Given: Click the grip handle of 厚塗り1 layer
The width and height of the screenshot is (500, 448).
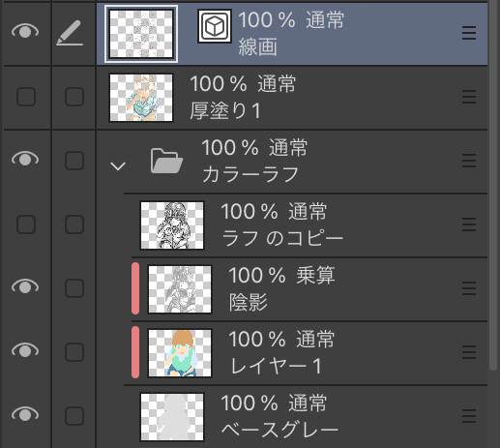Looking at the screenshot, I should pos(469,97).
